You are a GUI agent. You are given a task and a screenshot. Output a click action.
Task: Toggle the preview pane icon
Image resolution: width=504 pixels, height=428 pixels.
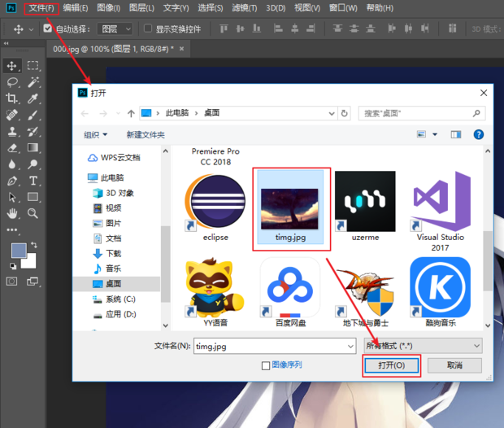tap(456, 134)
